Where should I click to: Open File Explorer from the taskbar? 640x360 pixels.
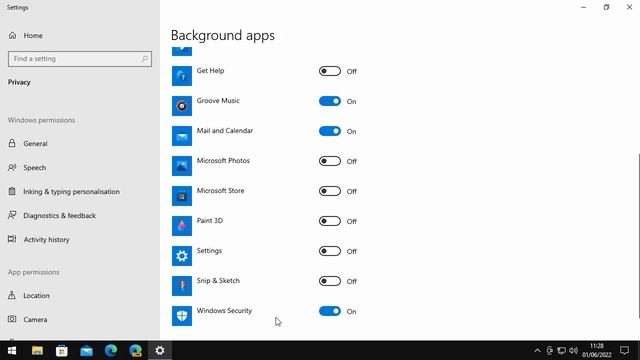coord(37,351)
